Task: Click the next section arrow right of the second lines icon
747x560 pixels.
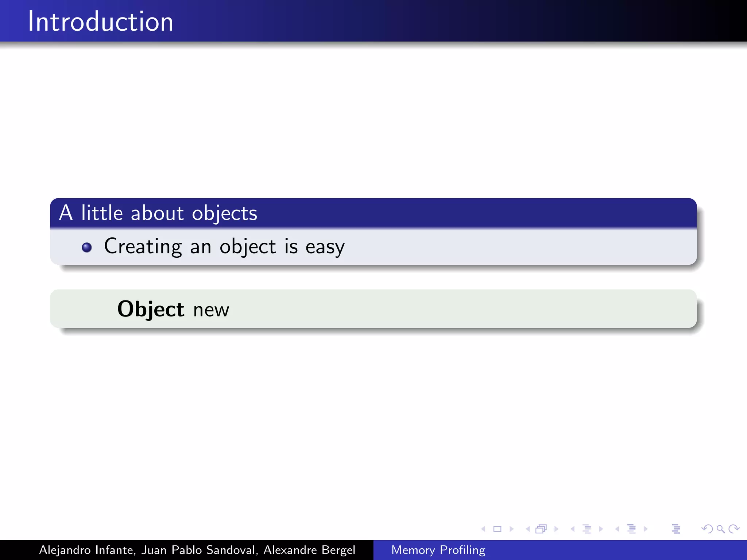Action: (x=646, y=529)
